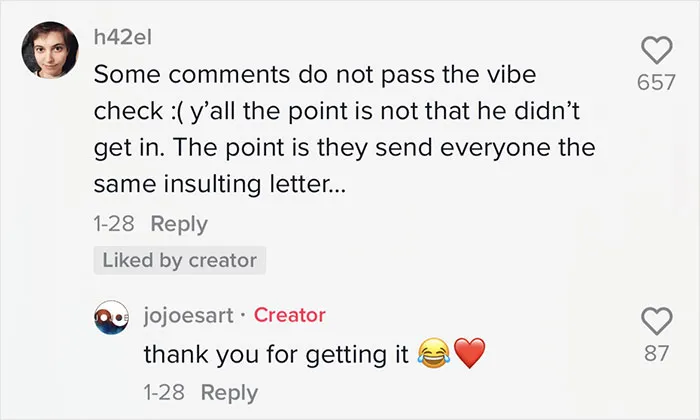
Task: Click the 87 like count
Action: (x=657, y=353)
